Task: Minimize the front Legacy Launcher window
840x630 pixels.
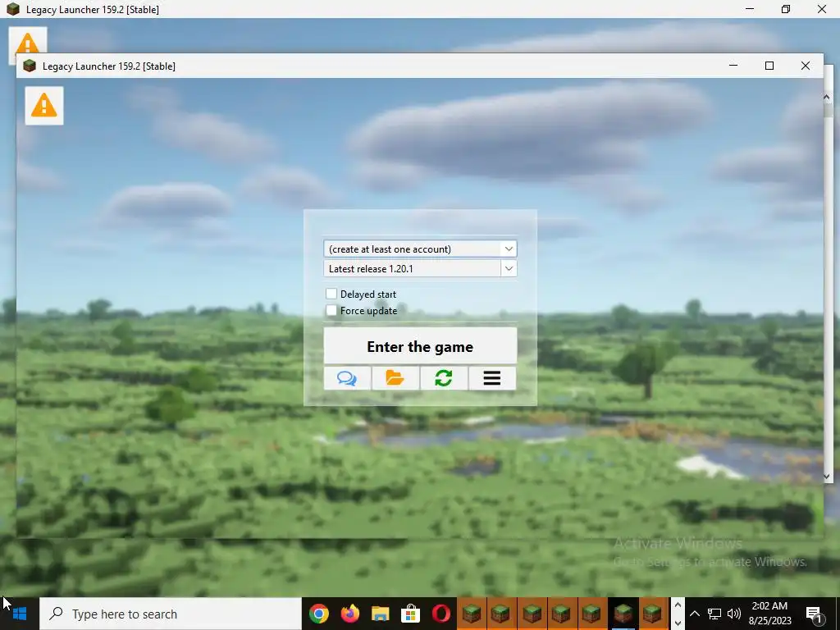Action: (x=733, y=66)
